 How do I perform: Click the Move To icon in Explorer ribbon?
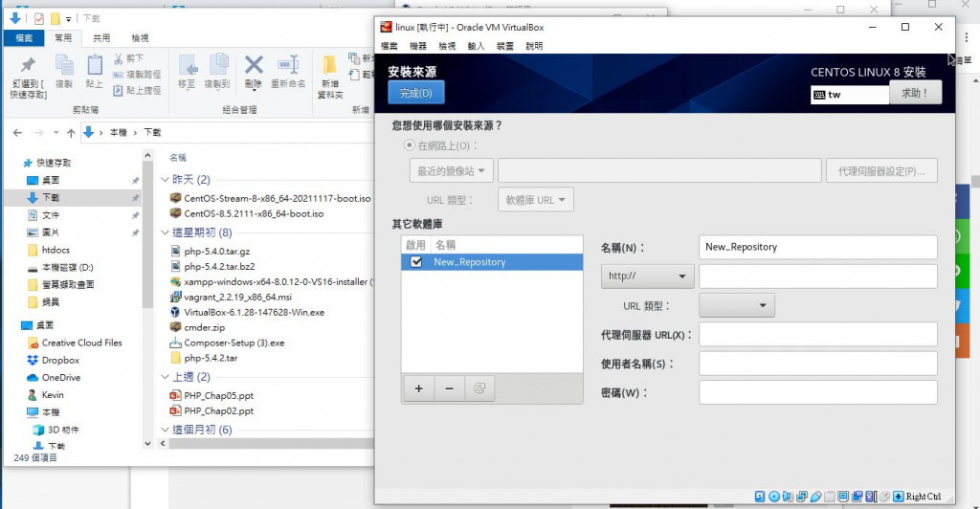click(187, 65)
